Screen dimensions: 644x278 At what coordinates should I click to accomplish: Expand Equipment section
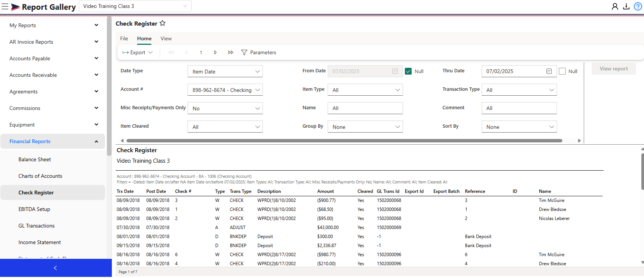pyautogui.click(x=53, y=125)
